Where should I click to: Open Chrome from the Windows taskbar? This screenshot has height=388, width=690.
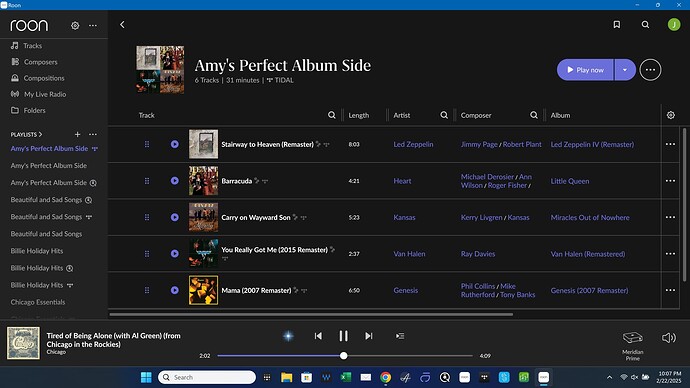click(385, 377)
